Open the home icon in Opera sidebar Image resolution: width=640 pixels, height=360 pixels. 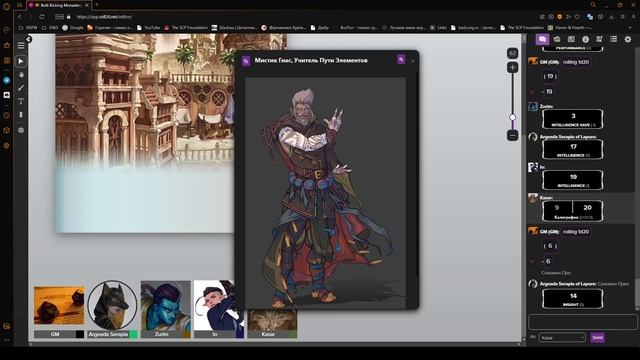pyautogui.click(x=7, y=45)
